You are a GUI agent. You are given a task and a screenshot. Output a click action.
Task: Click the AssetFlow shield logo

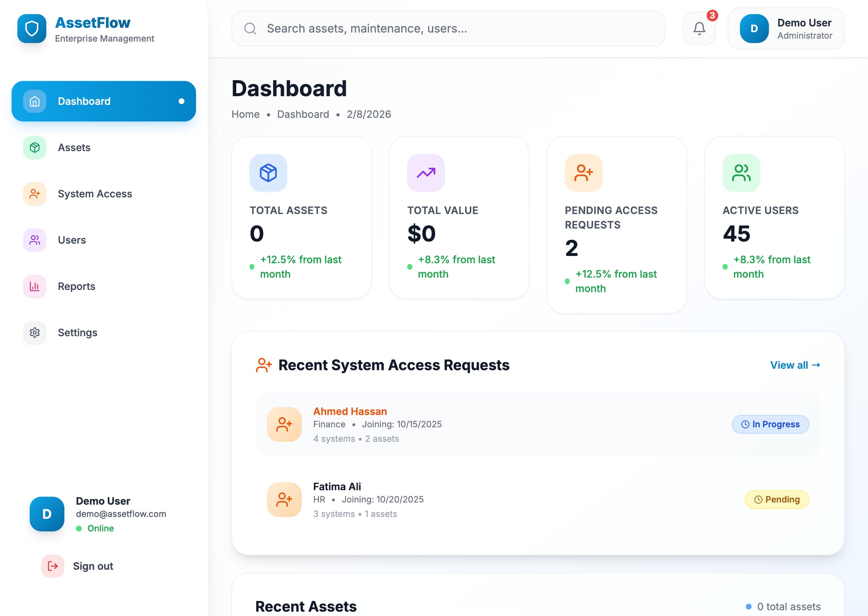pyautogui.click(x=32, y=28)
